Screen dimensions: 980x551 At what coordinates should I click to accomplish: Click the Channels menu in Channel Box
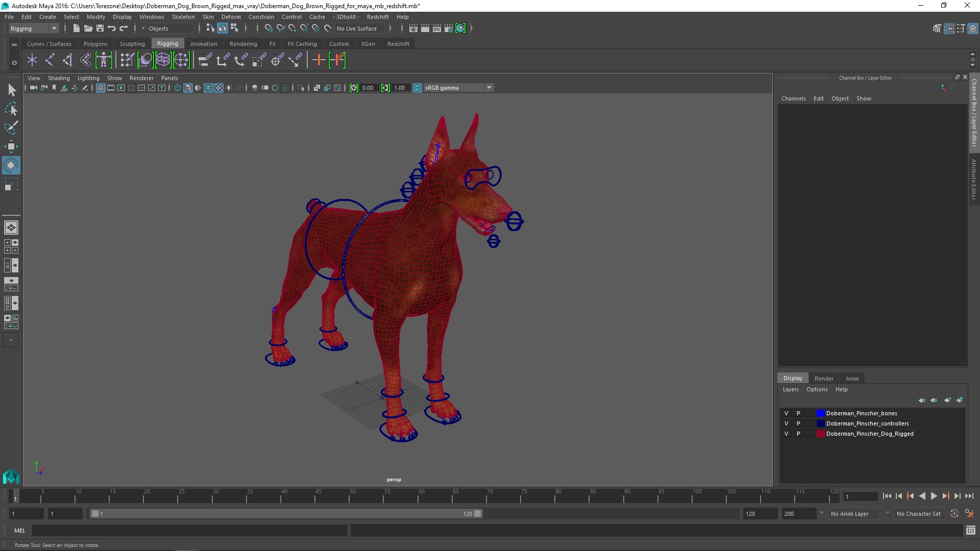[x=793, y=98]
